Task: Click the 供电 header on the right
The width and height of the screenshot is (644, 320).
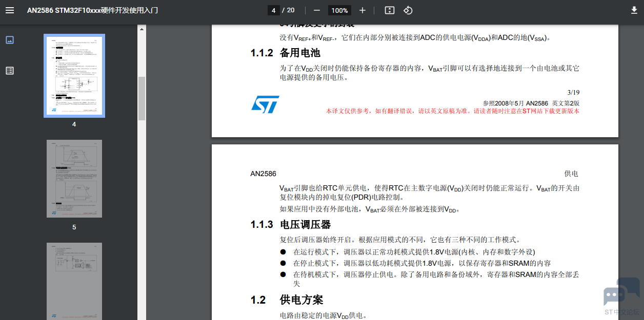Action: point(571,174)
